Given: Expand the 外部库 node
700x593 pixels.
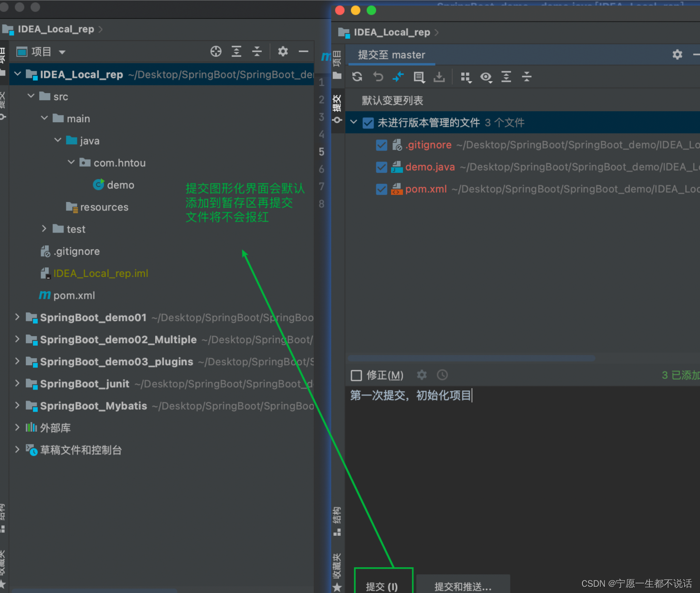Looking at the screenshot, I should pyautogui.click(x=18, y=427).
